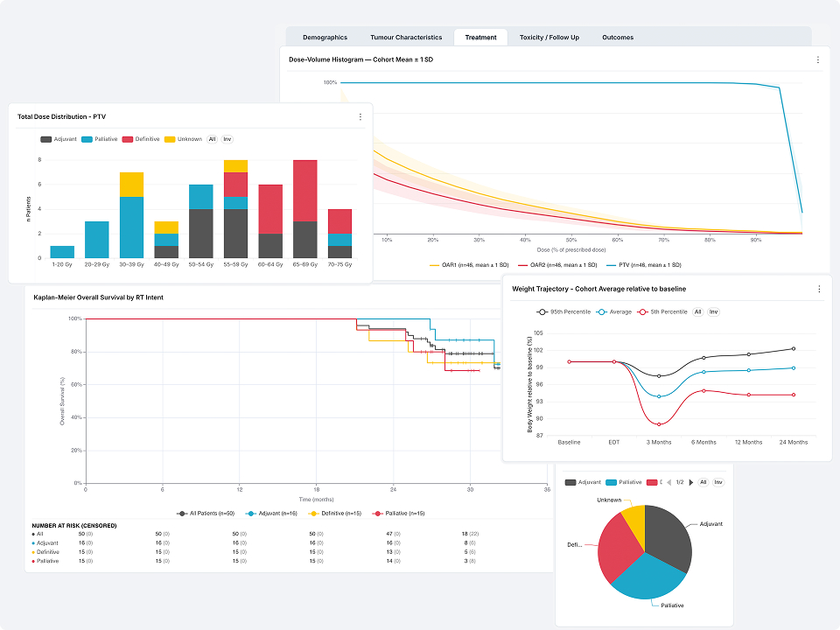Toggle Definitive (n=15) curve in Kaplan-Meier legend

[335, 514]
